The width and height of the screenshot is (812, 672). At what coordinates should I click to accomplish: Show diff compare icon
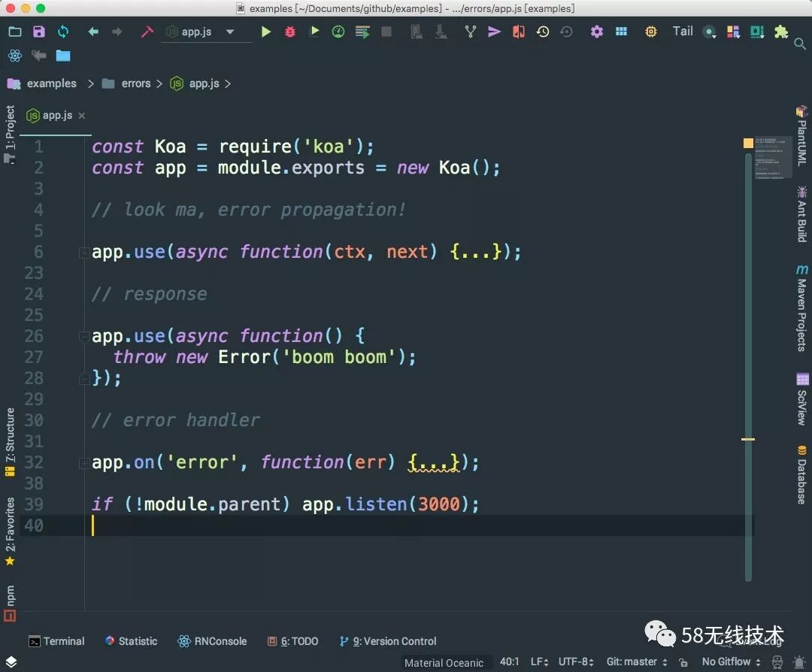518,32
